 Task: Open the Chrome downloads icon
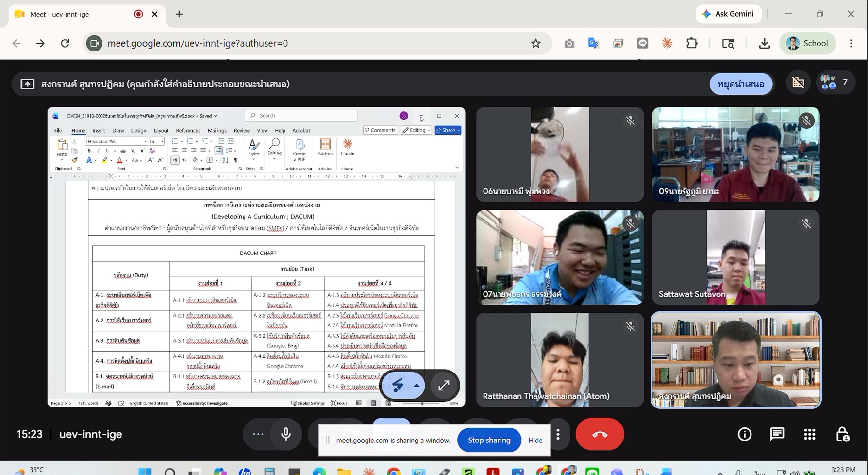click(764, 43)
